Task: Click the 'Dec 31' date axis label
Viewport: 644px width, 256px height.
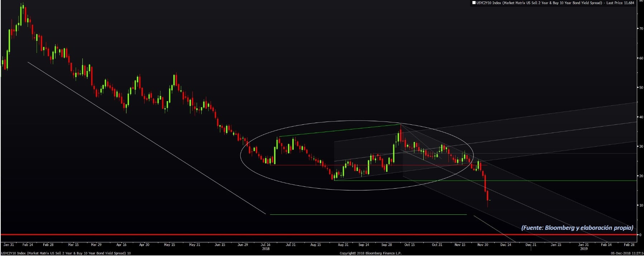Action: (531, 245)
